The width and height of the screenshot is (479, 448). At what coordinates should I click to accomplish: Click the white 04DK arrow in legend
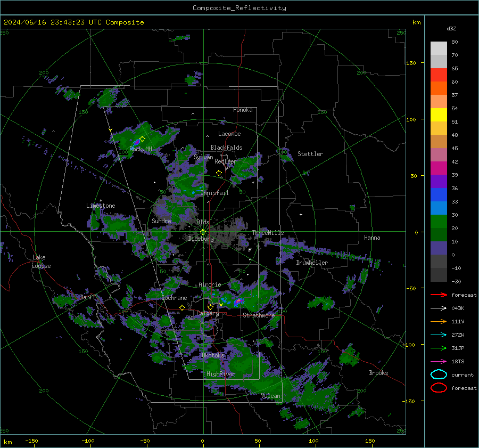[439, 308]
